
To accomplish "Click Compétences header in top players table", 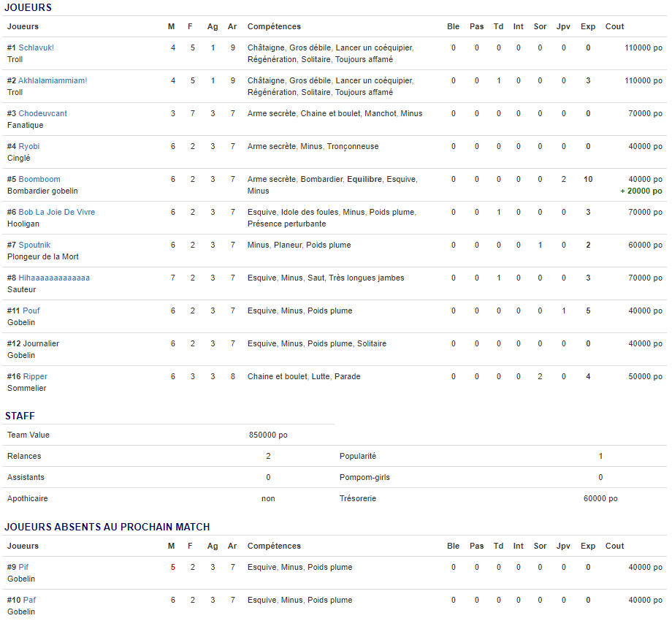I will pos(274,26).
